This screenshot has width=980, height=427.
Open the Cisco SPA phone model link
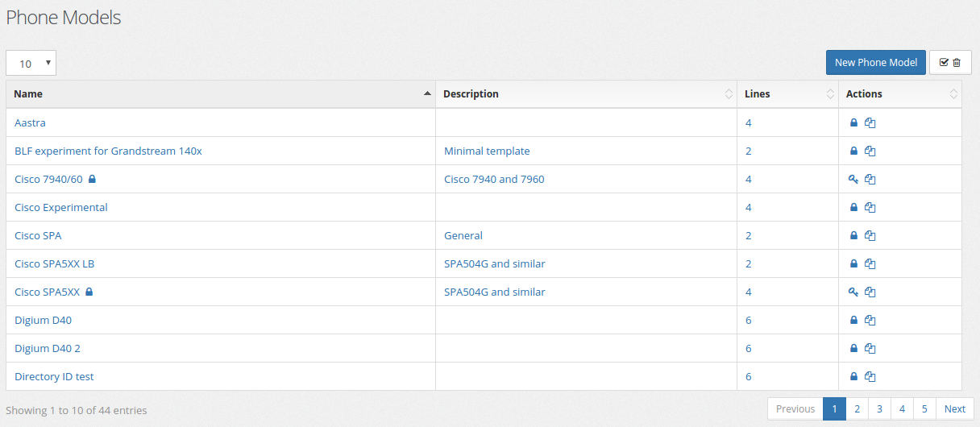tap(38, 236)
